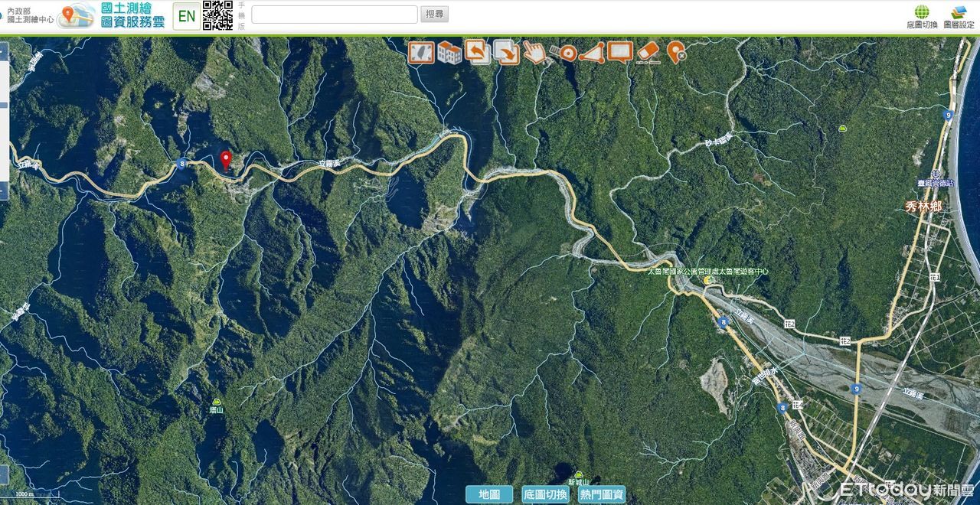The height and width of the screenshot is (505, 980).
Task: Go back to the previous map view
Action: (x=478, y=52)
